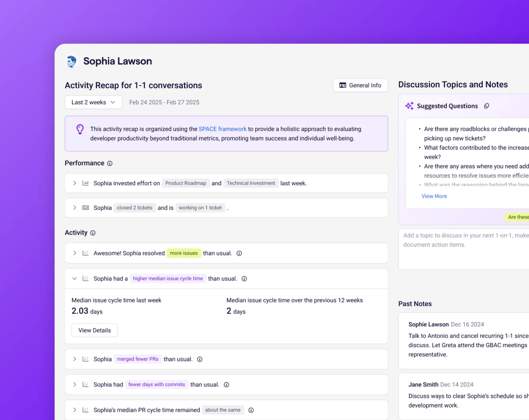Click the View Details button
The width and height of the screenshot is (529, 420).
pyautogui.click(x=95, y=330)
